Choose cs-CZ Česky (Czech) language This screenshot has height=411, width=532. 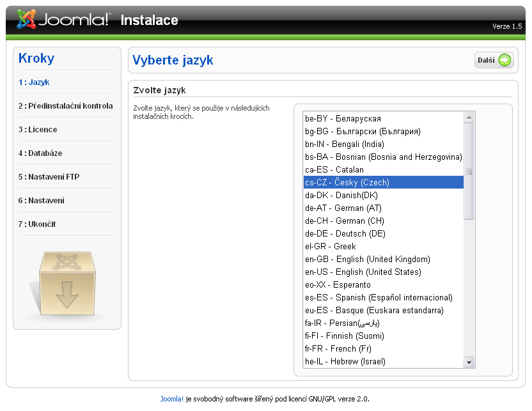coord(384,182)
